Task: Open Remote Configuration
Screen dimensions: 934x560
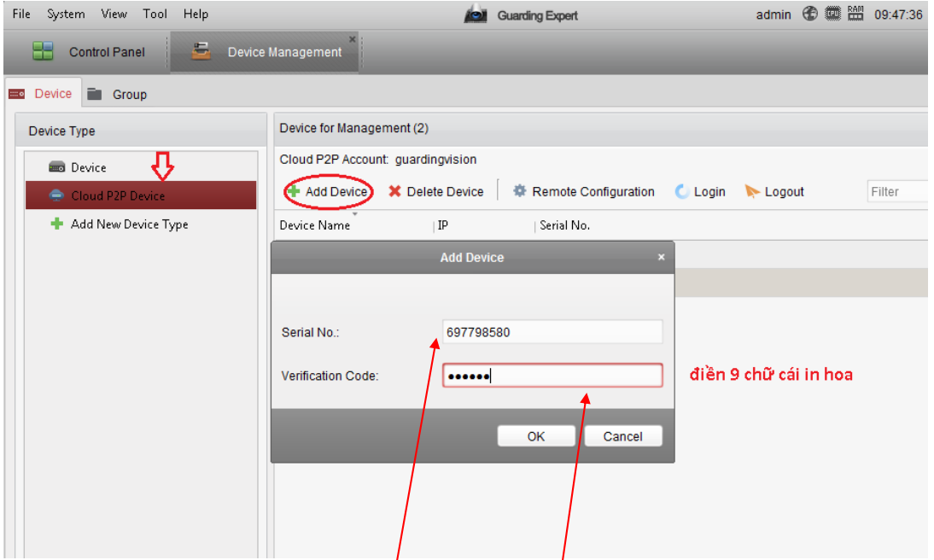Action: coord(584,192)
